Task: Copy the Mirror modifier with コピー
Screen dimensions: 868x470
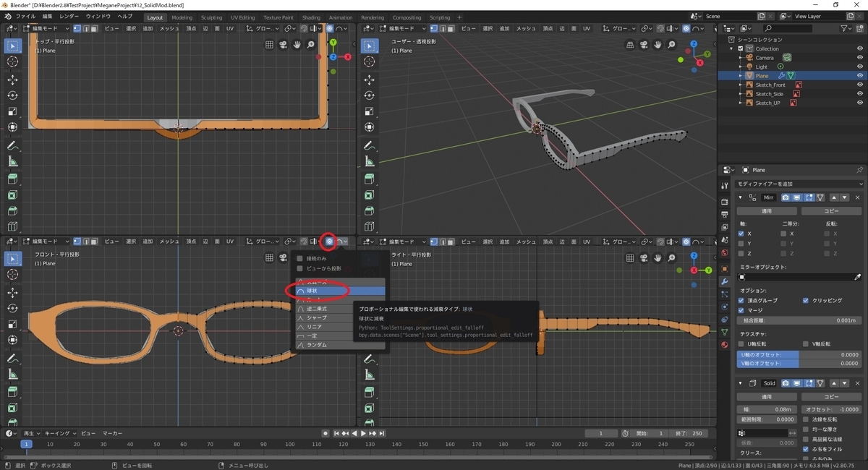Action: point(831,211)
